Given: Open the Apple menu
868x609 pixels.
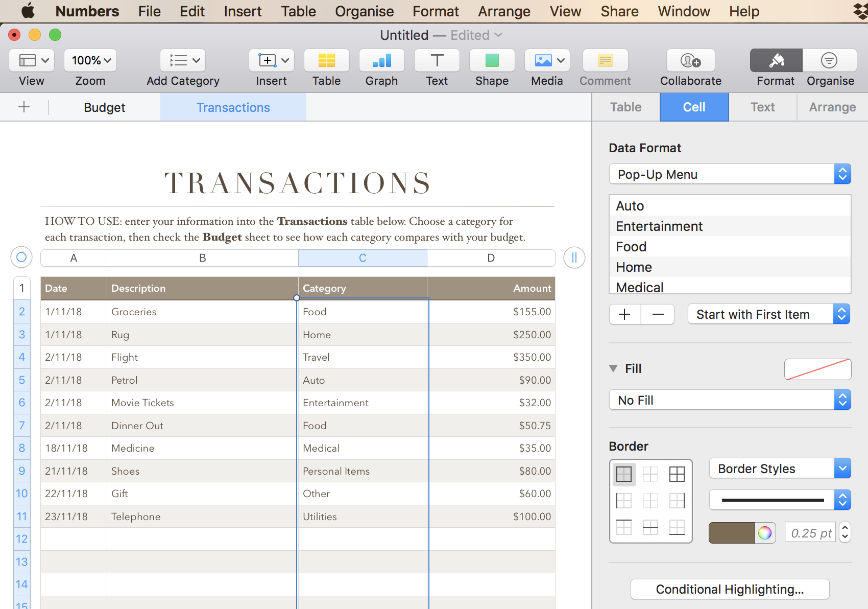Looking at the screenshot, I should [28, 11].
